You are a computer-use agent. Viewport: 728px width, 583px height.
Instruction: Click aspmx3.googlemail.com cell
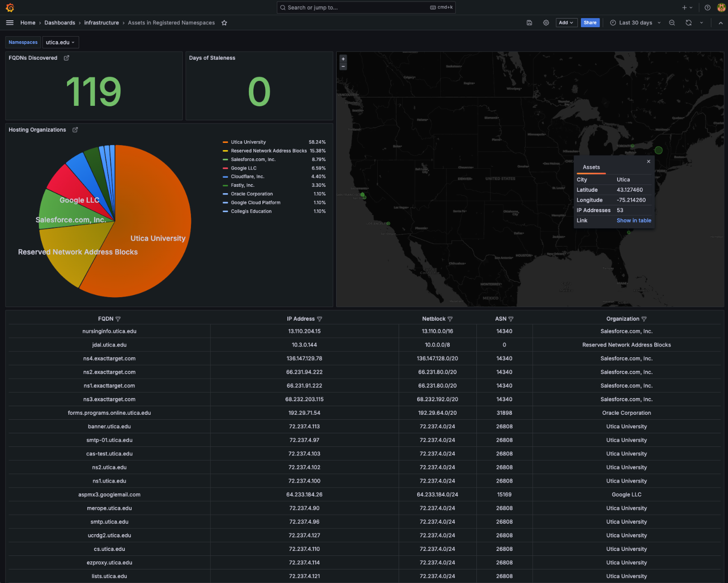109,494
